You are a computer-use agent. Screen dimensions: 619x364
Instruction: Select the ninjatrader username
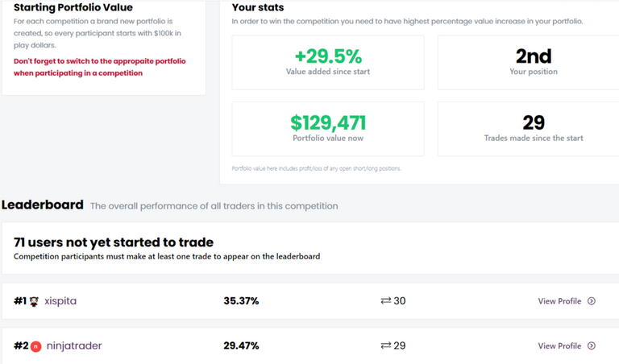pos(74,345)
